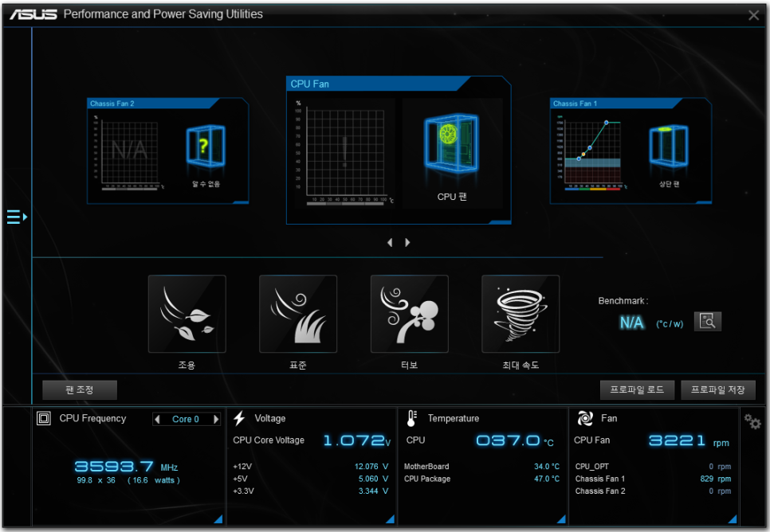Open the Chassis Fan 1 card

coord(631,151)
